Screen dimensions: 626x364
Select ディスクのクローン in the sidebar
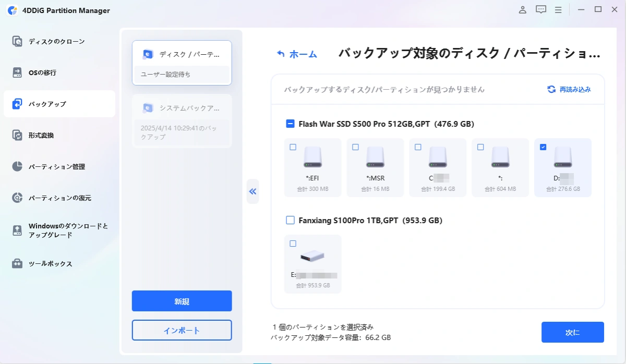tap(59, 41)
